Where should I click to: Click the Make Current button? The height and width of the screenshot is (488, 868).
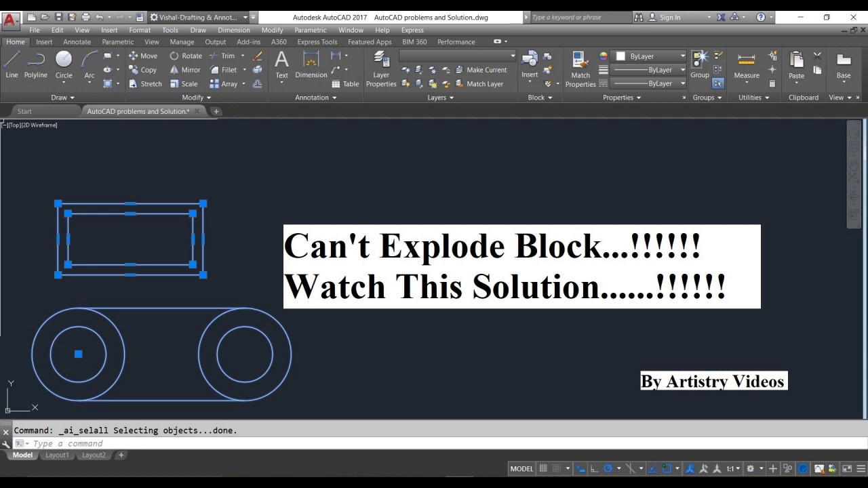pyautogui.click(x=481, y=70)
